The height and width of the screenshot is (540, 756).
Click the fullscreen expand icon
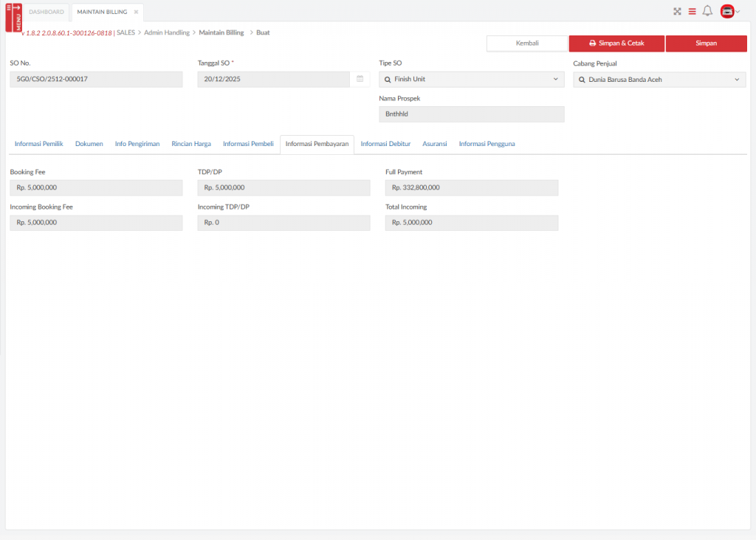(x=677, y=11)
